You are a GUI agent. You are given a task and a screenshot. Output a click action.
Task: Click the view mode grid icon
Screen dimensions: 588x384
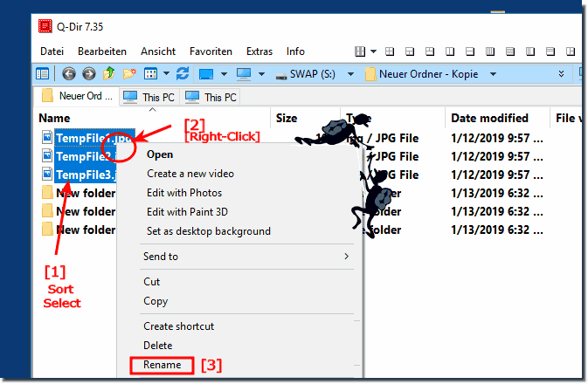pyautogui.click(x=151, y=74)
